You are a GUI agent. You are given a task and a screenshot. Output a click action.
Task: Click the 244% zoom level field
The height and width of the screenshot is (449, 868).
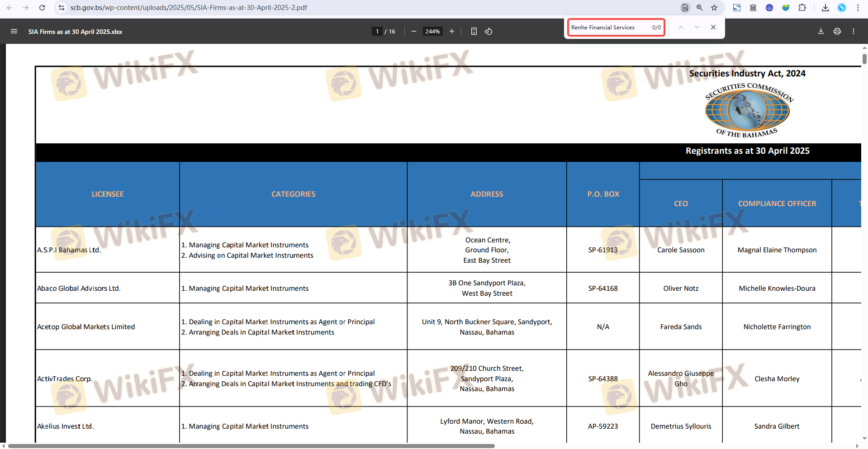432,32
